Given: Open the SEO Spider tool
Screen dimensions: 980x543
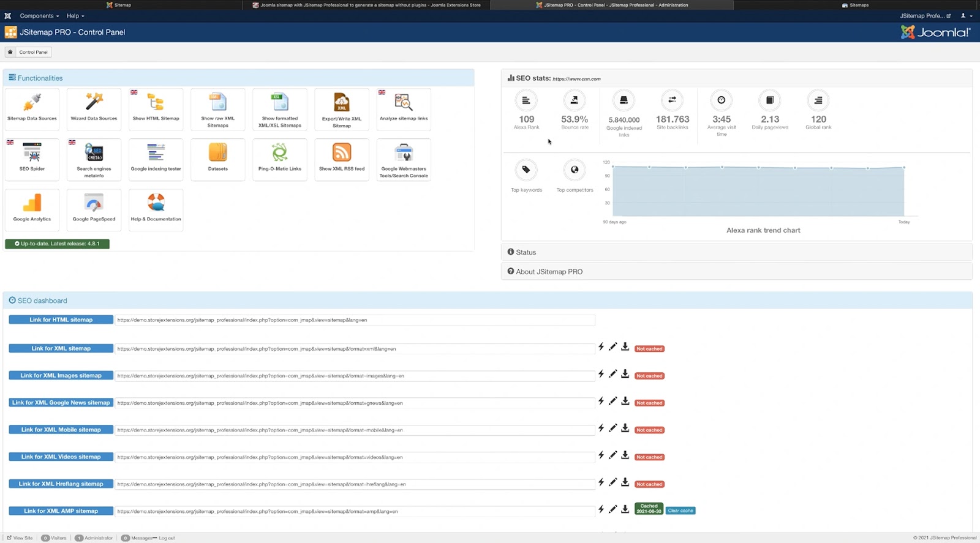Looking at the screenshot, I should 32,158.
